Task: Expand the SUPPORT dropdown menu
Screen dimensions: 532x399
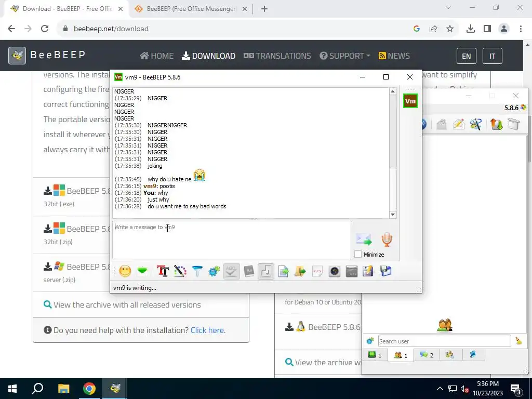Action: [345, 56]
